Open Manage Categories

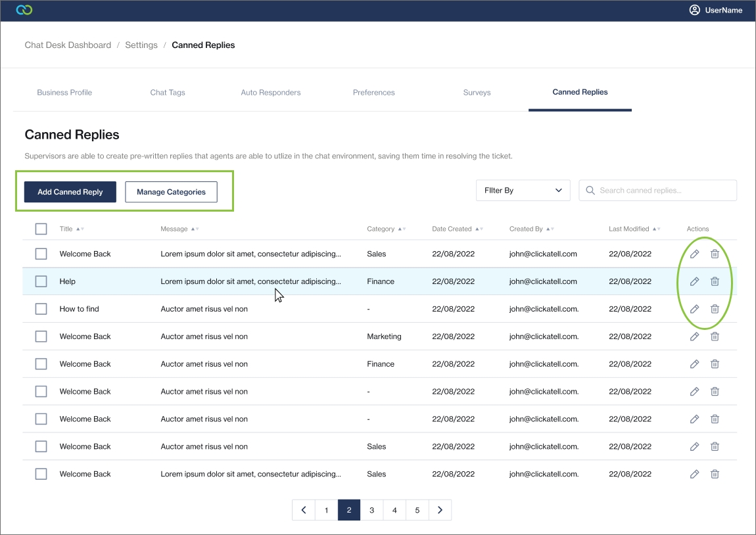[171, 192]
